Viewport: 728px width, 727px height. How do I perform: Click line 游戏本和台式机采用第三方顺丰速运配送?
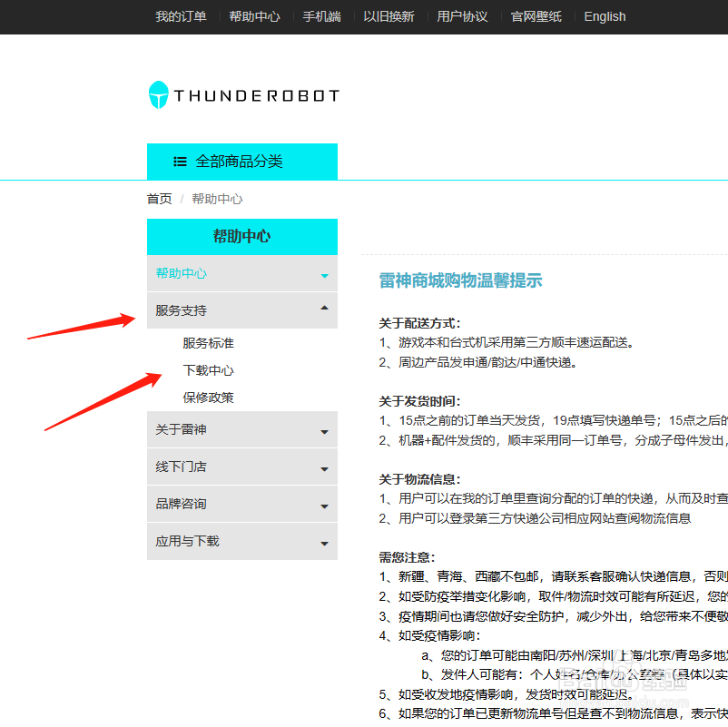[507, 342]
